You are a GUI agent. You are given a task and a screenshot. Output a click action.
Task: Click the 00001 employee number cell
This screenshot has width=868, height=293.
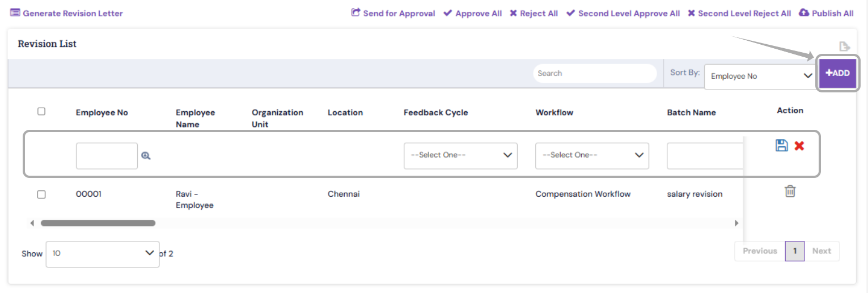pos(89,194)
